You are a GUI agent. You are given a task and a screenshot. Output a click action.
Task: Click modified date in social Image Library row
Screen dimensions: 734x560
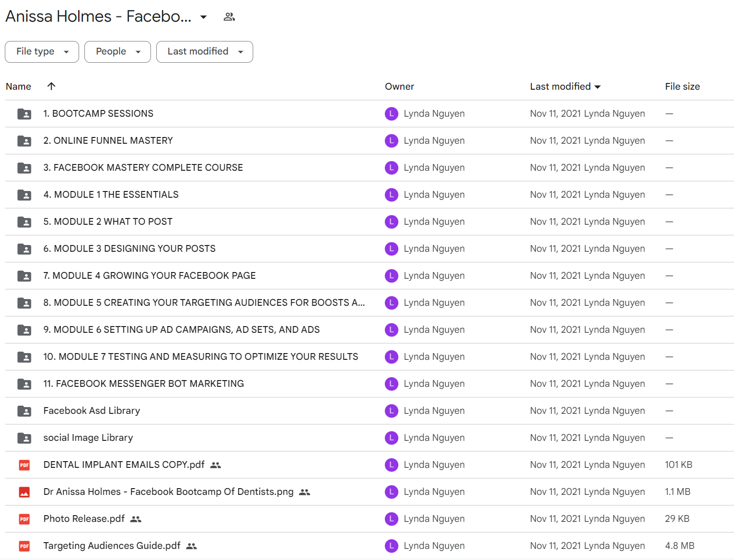(x=587, y=437)
